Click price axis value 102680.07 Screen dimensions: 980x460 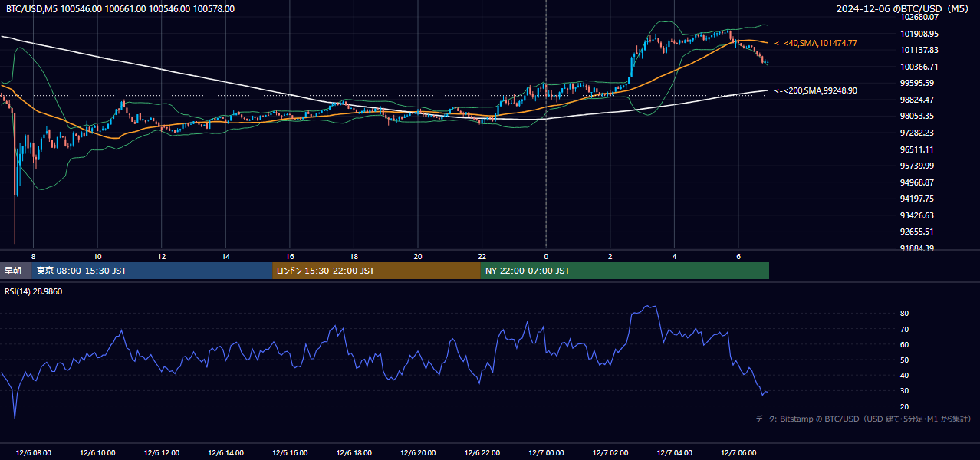coord(919,17)
